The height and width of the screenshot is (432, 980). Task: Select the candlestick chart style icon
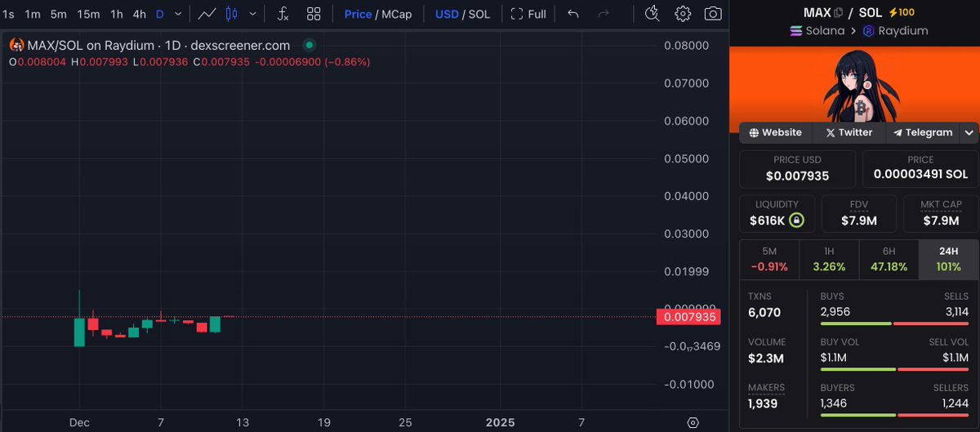(x=232, y=14)
